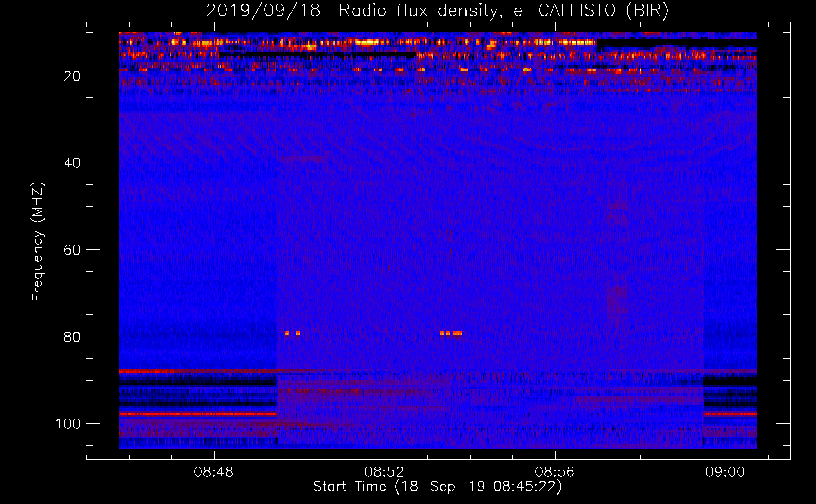Click the 'Start Time (18-Sep-19 08:45:22)' label

click(x=437, y=487)
